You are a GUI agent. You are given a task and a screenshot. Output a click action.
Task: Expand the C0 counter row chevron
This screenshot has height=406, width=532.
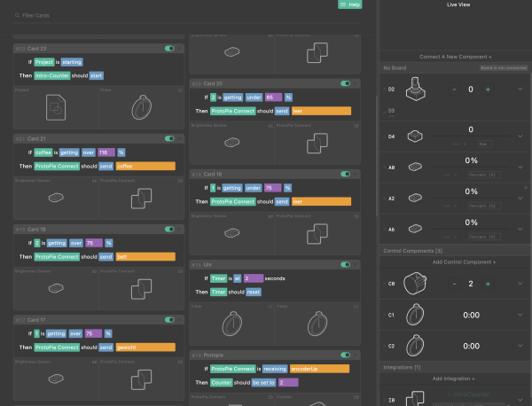(520, 283)
